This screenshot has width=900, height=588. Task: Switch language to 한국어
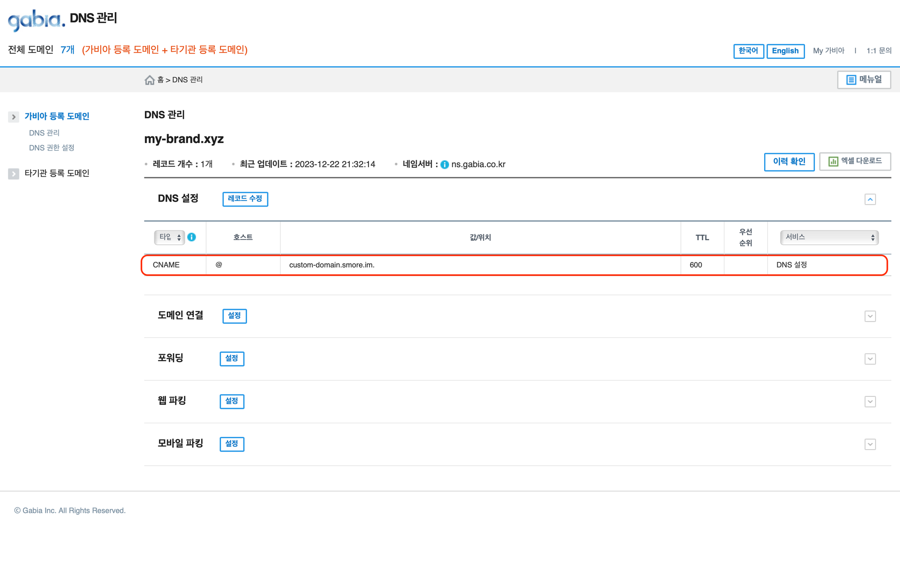pyautogui.click(x=748, y=51)
